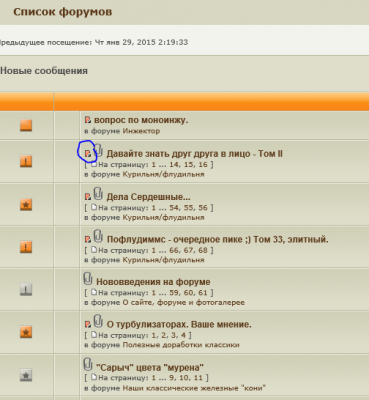Go to page 2 of О турбулизаторах

tap(163, 335)
